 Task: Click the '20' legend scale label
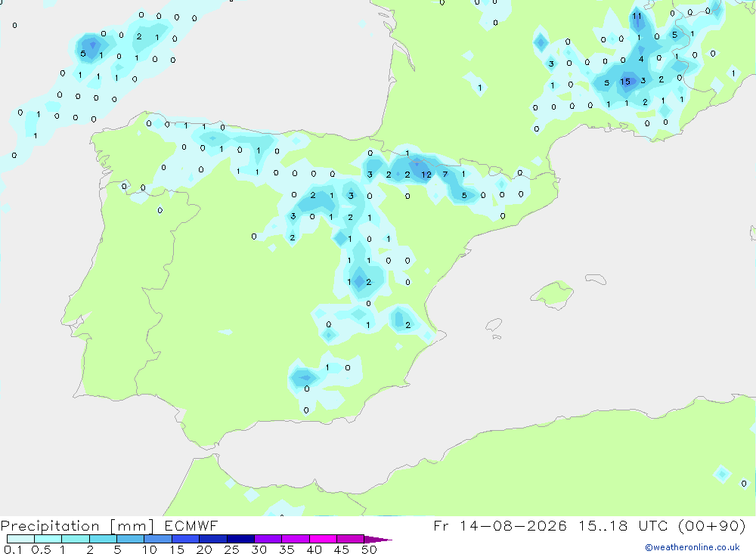(204, 549)
